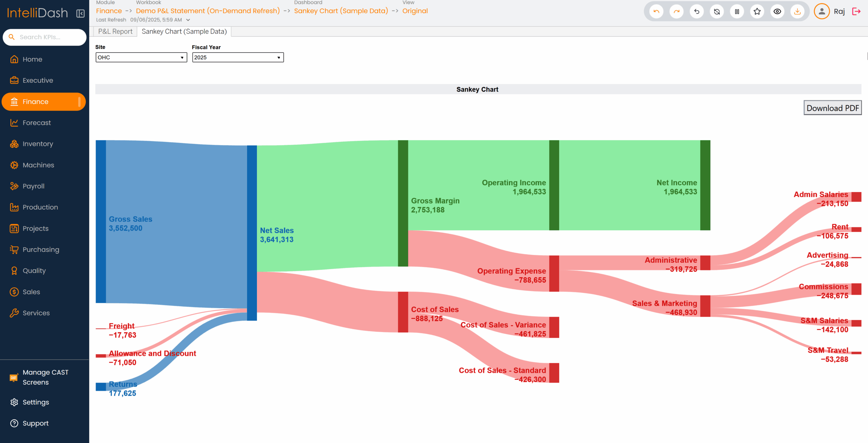Click the orange undo arrow icon
The height and width of the screenshot is (443, 868).
click(656, 12)
